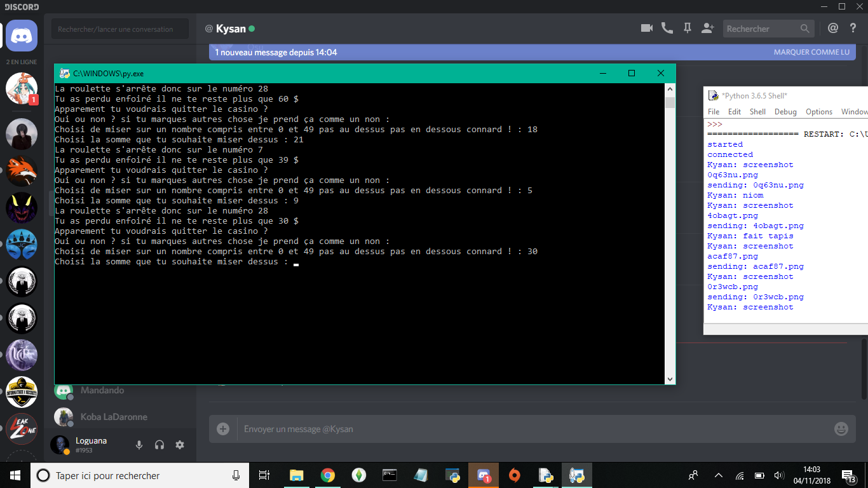
Task: Open File Explorer from the taskbar
Action: (296, 475)
